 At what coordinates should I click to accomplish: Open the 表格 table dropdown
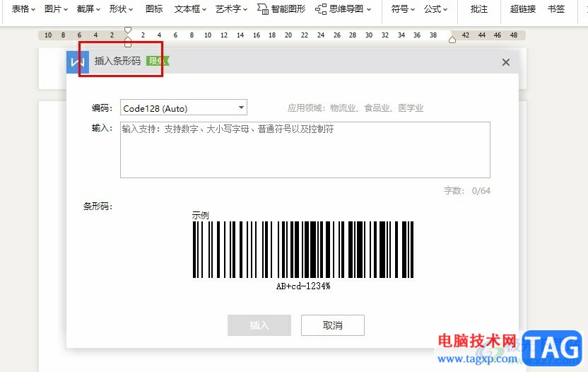tap(23, 9)
